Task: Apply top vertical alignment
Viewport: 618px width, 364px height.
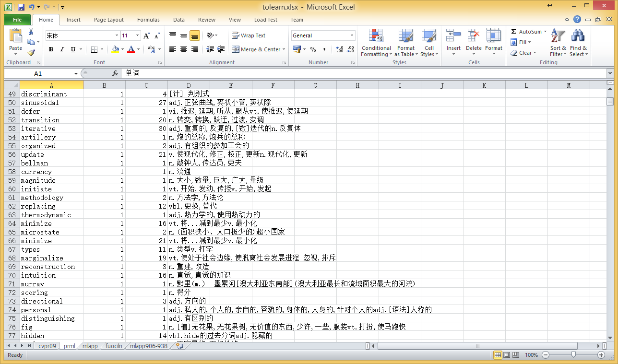Action: coord(173,35)
